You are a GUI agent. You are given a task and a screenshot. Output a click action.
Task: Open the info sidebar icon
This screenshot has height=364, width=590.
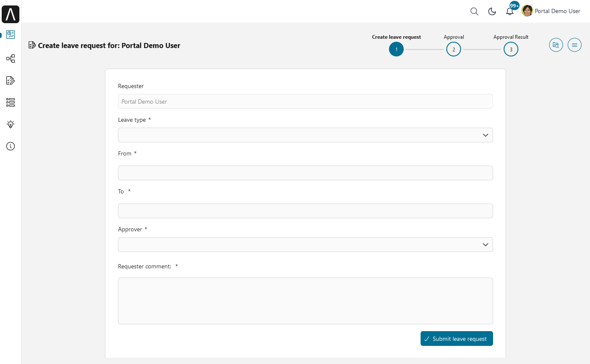tap(11, 146)
